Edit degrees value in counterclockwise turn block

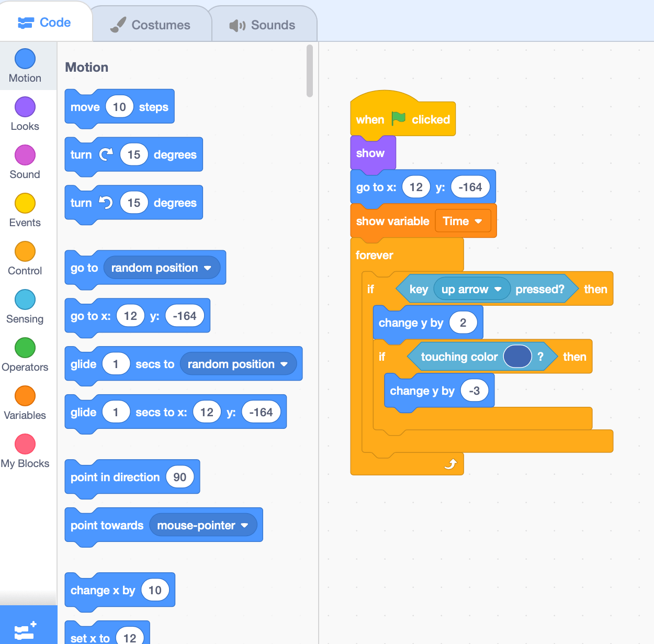click(134, 203)
